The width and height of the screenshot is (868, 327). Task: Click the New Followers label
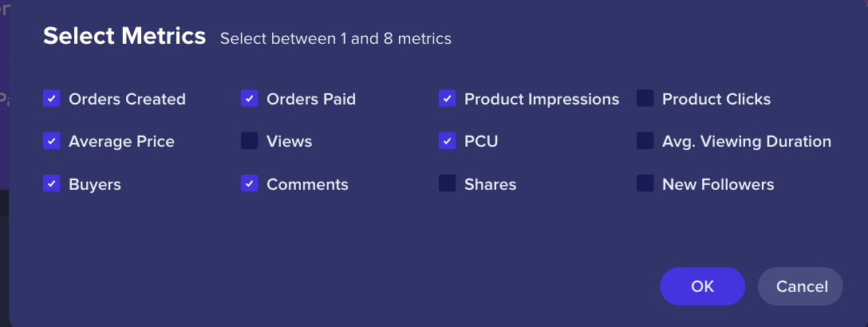718,184
